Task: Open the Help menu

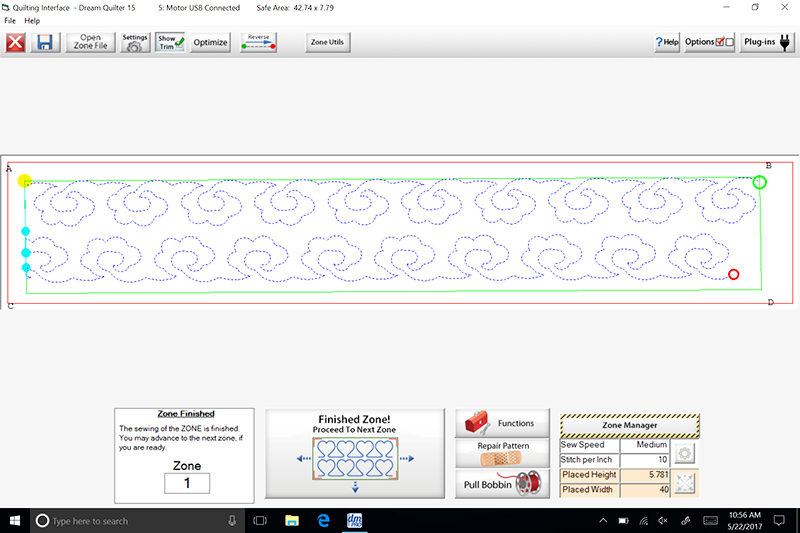Action: (x=33, y=21)
